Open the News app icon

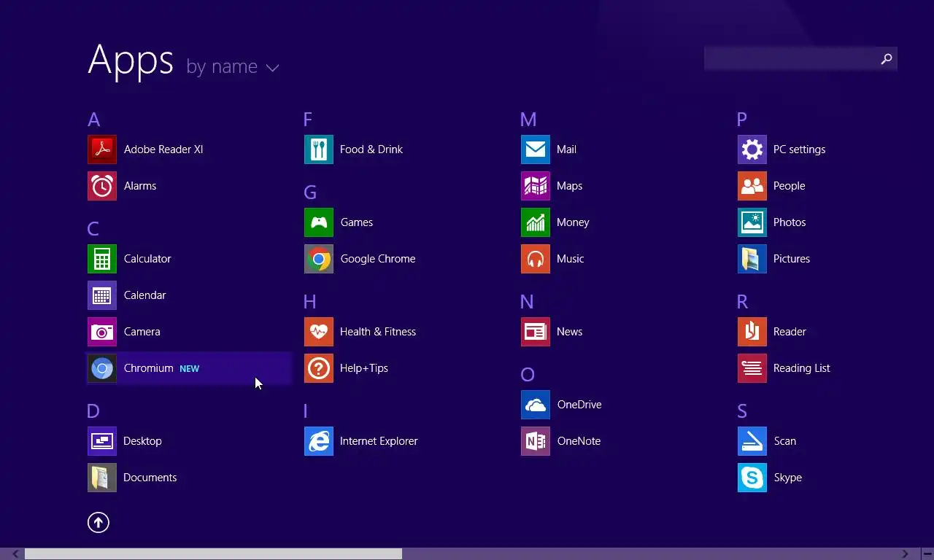(x=536, y=332)
